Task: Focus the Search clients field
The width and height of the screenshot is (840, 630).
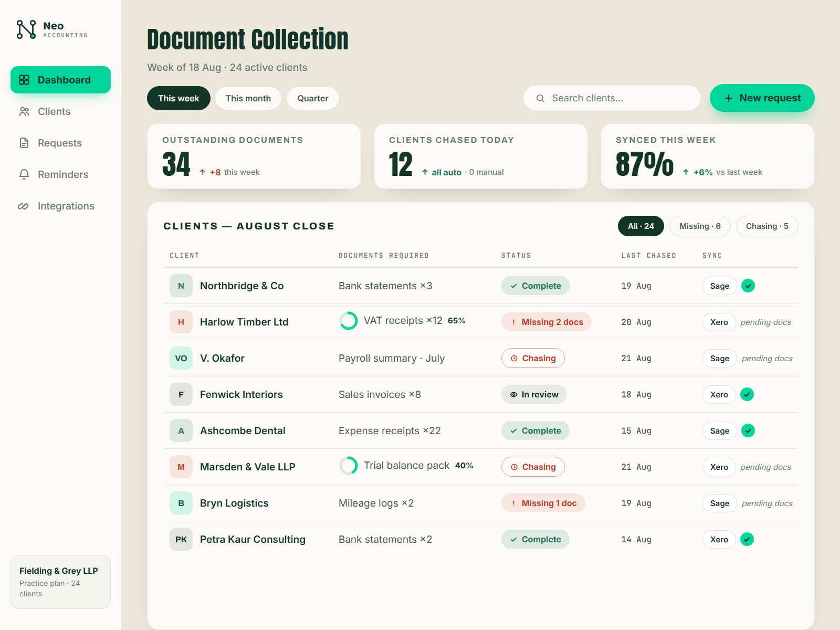Action: click(612, 98)
